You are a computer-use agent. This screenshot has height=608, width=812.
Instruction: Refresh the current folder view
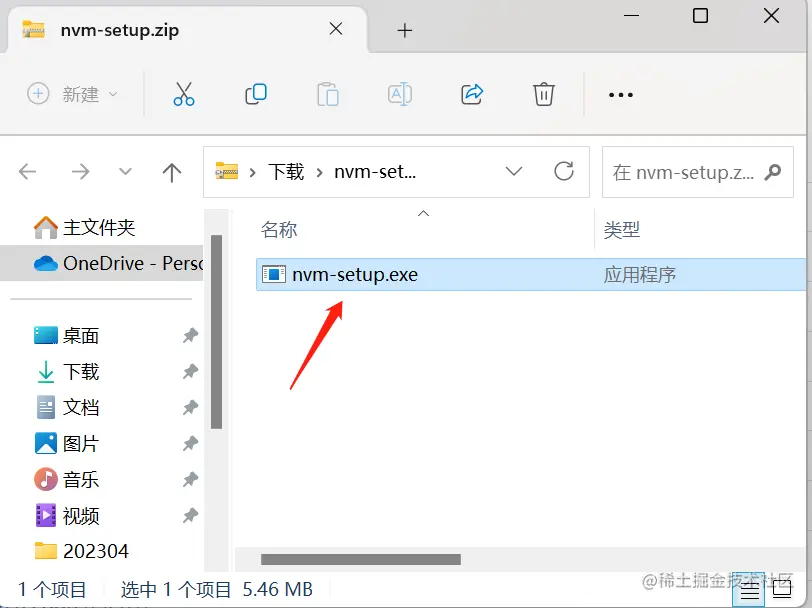click(564, 171)
